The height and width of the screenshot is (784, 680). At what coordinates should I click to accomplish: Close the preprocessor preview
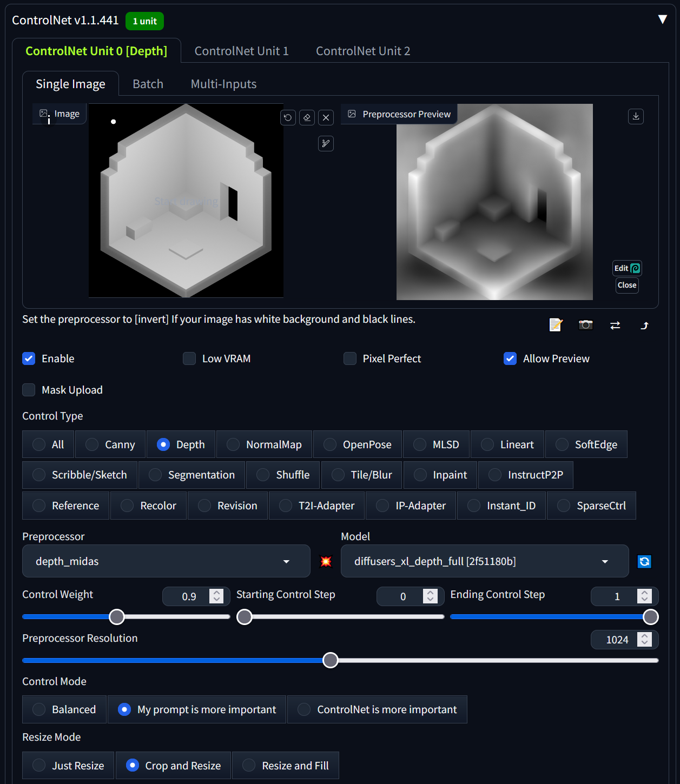627,285
